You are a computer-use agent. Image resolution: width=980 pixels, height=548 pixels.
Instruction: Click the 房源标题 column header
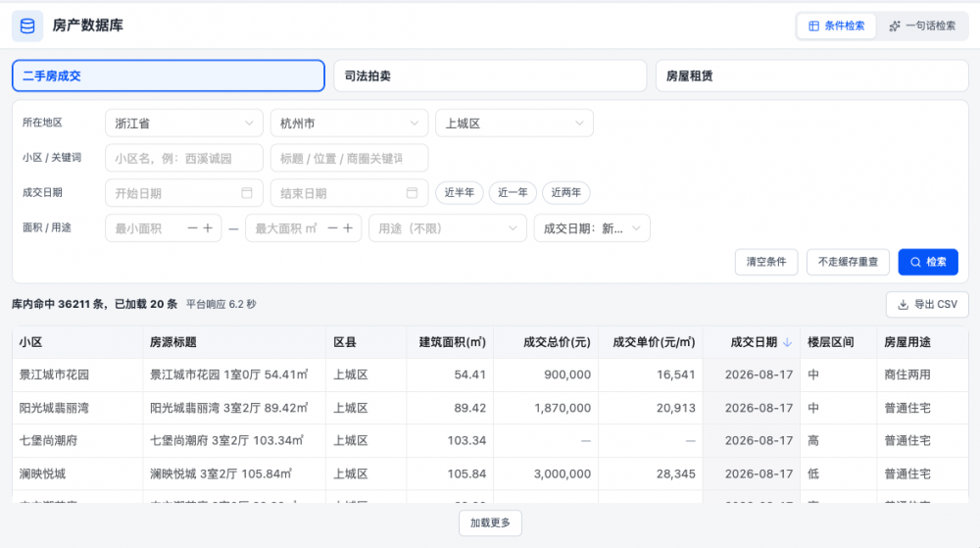click(x=234, y=342)
